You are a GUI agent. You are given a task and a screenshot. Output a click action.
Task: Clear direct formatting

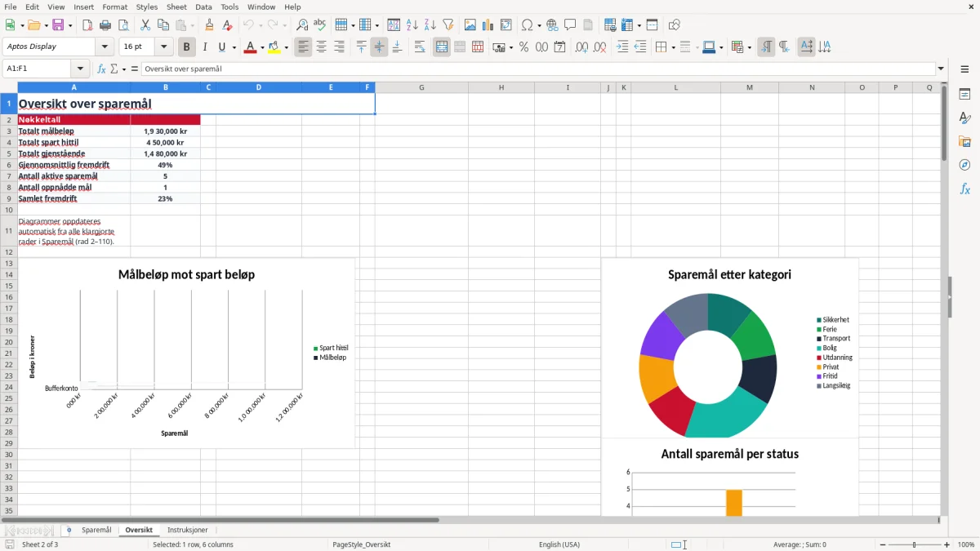coord(228,25)
